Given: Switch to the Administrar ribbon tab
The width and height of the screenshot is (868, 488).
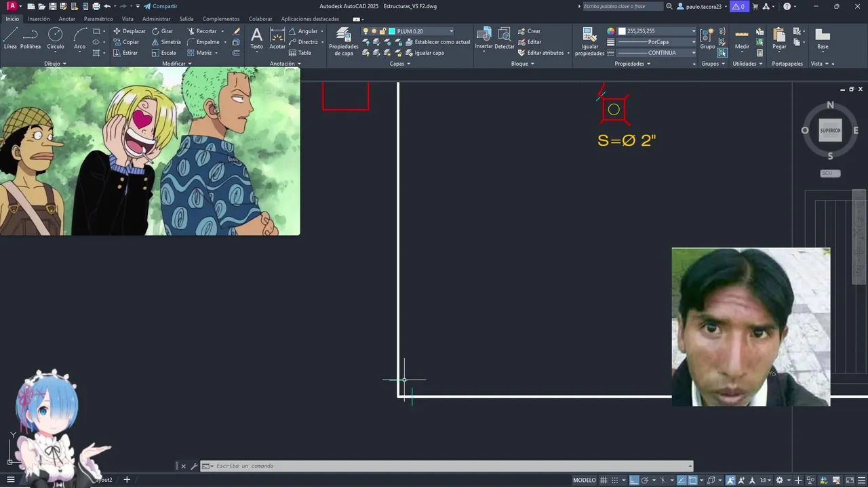Looking at the screenshot, I should point(157,19).
